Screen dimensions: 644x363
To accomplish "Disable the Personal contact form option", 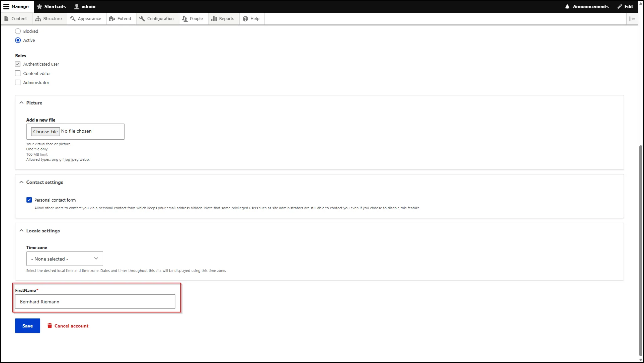I will (x=29, y=200).
